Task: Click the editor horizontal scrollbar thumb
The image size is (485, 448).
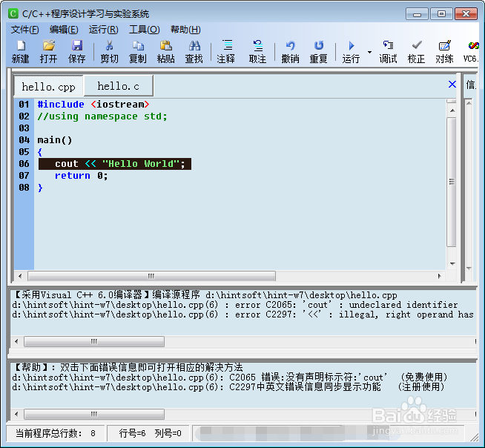Action: click(x=151, y=276)
